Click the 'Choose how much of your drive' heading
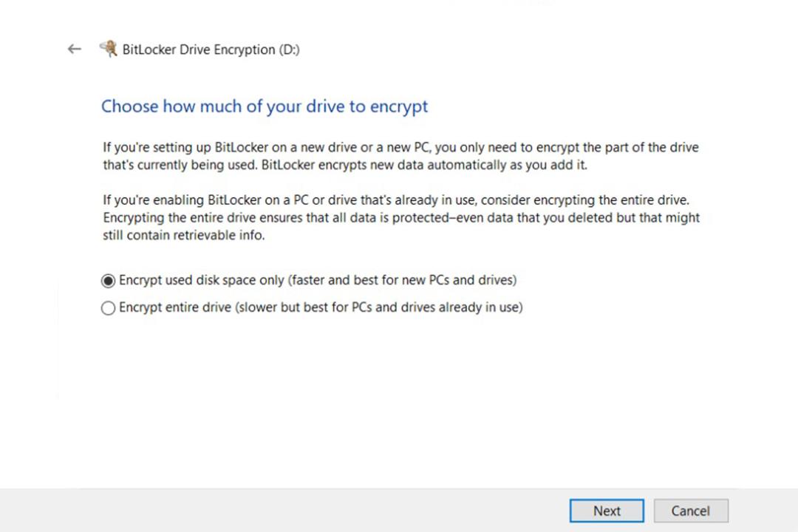Screen dimensions: 798x532 [x=265, y=106]
